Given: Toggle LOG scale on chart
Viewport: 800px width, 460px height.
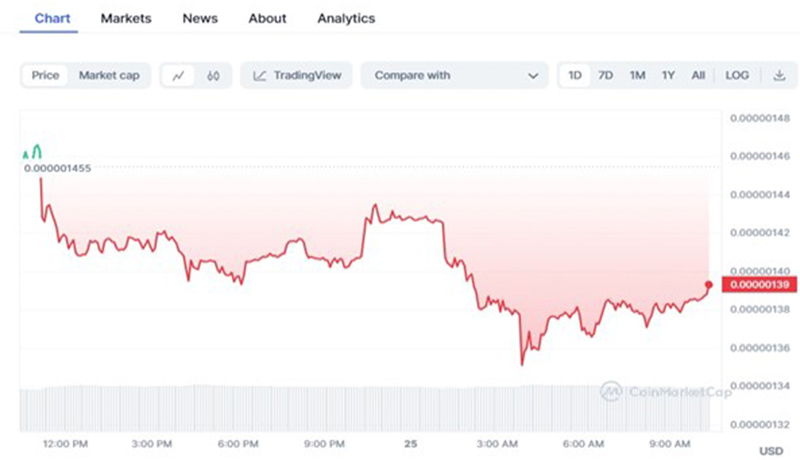Looking at the screenshot, I should point(737,75).
